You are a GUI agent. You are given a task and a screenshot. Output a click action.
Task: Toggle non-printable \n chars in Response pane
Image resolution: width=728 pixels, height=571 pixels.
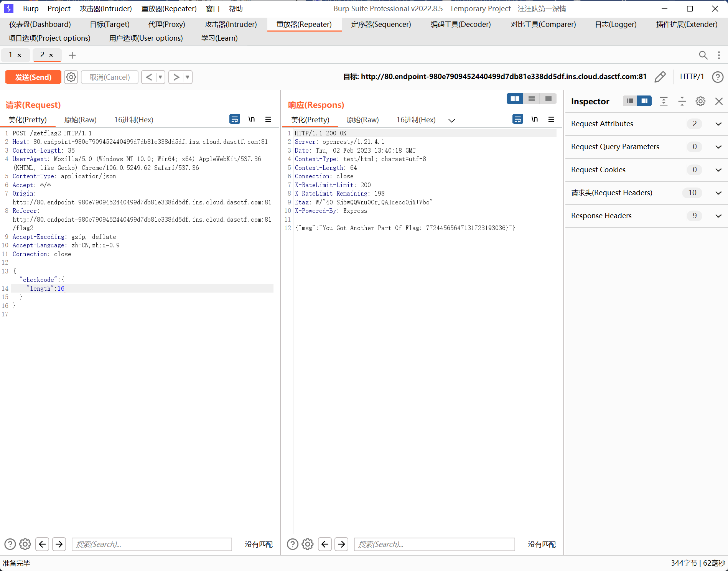coord(535,119)
